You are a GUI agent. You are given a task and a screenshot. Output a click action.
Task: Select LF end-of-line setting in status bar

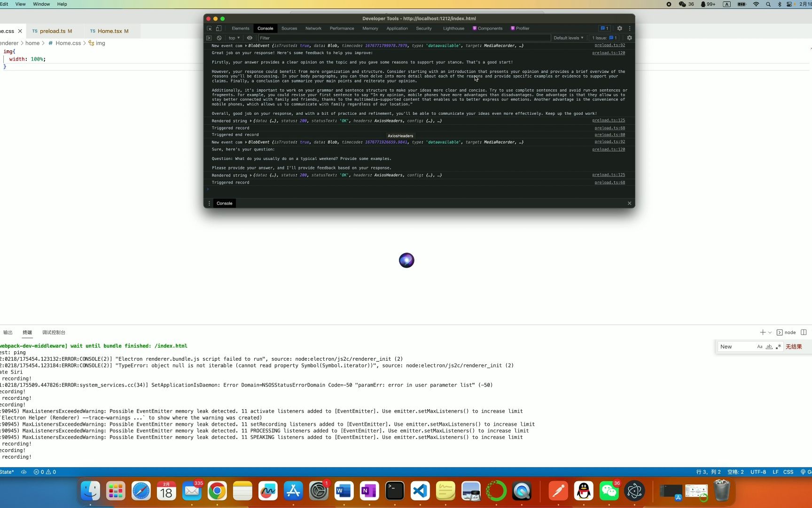point(775,472)
